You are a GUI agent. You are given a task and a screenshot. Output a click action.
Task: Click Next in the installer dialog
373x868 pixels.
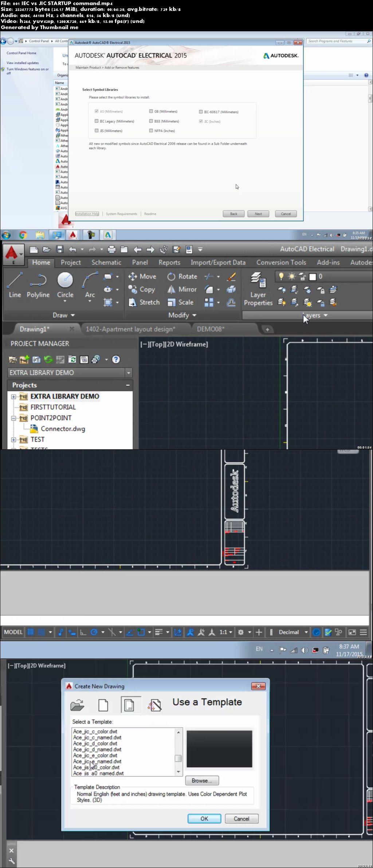pos(258,214)
